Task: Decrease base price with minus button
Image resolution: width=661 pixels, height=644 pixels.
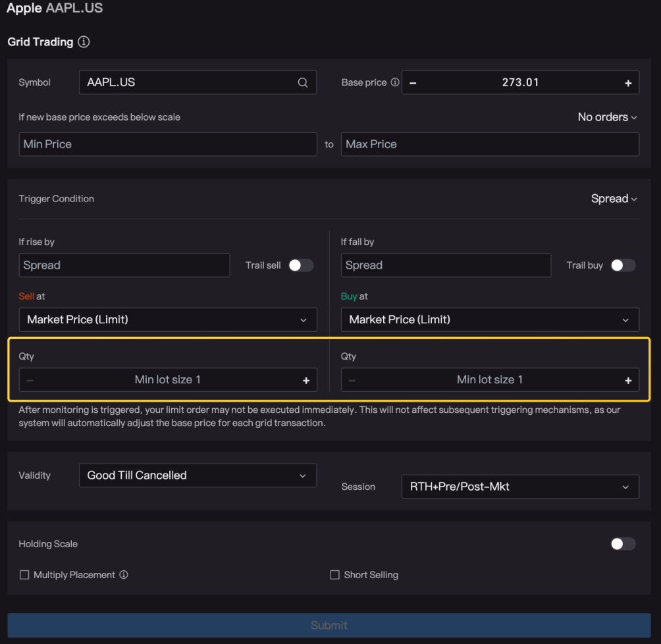Action: pos(413,83)
